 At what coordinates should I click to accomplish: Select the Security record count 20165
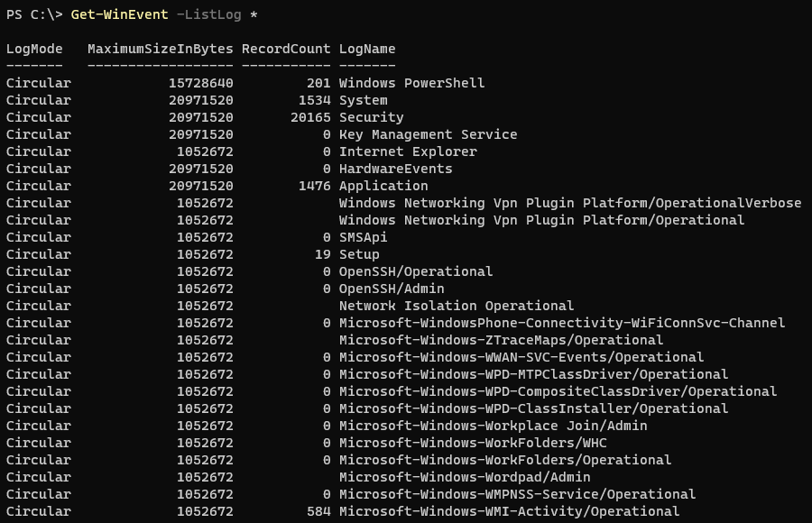coord(312,117)
